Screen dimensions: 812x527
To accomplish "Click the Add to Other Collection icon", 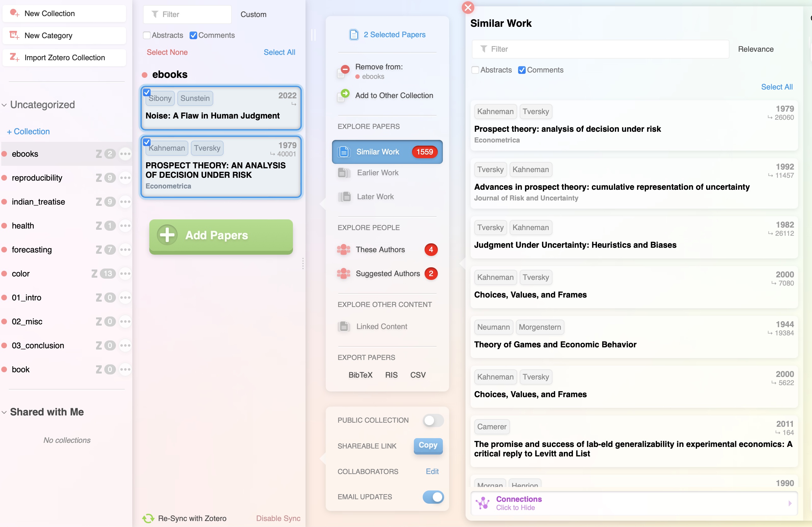I will [x=343, y=95].
